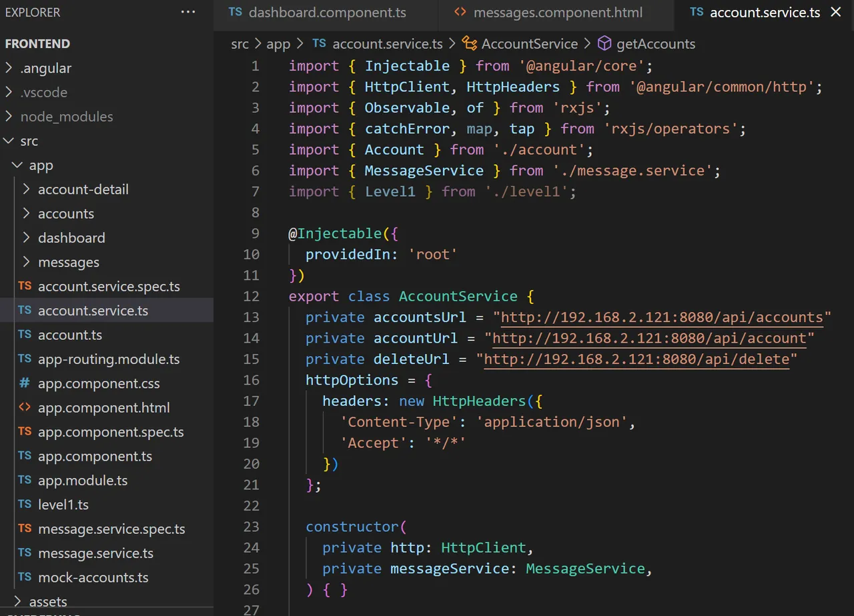Click line number 9 in the gutter
Viewport: 854px width, 616px height.
(256, 233)
